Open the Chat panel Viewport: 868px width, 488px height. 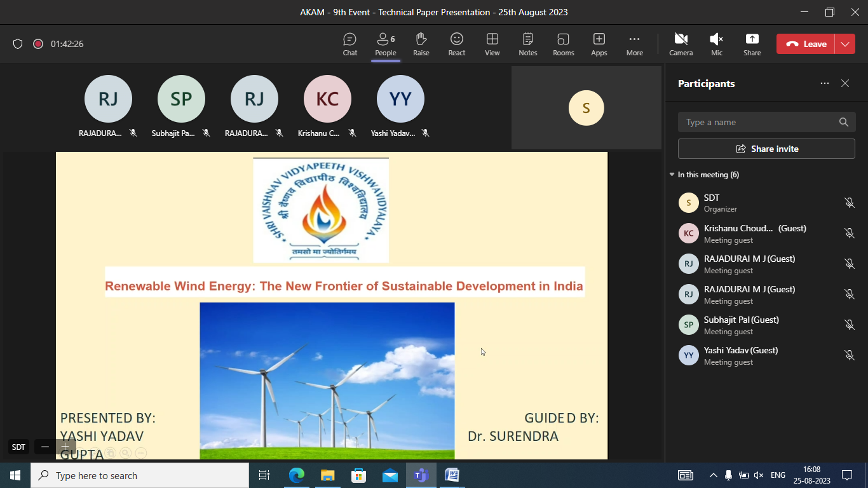349,44
